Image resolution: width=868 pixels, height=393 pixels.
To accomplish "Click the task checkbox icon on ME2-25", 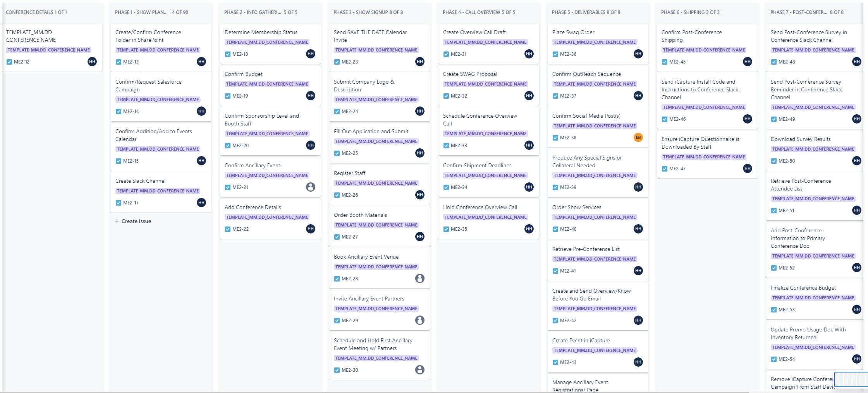I will (x=337, y=153).
